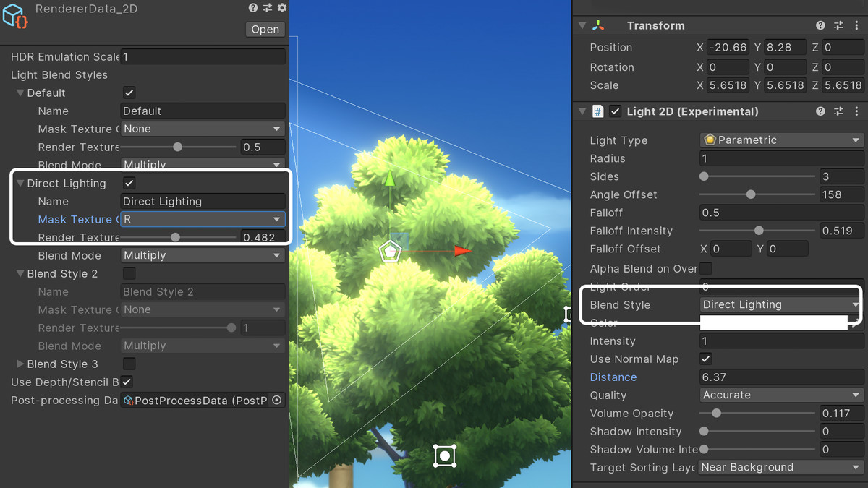
Task: Adjust the Angle Offset slider
Action: pos(757,194)
